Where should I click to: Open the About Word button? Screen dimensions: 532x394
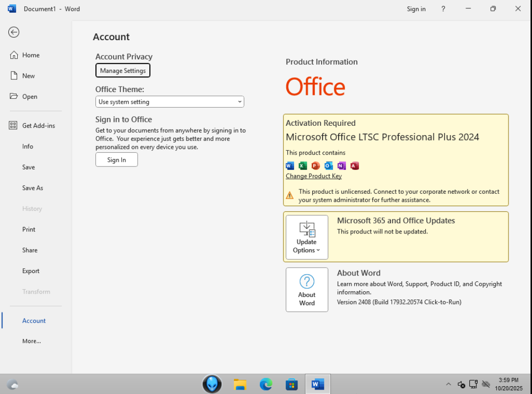[x=307, y=290]
